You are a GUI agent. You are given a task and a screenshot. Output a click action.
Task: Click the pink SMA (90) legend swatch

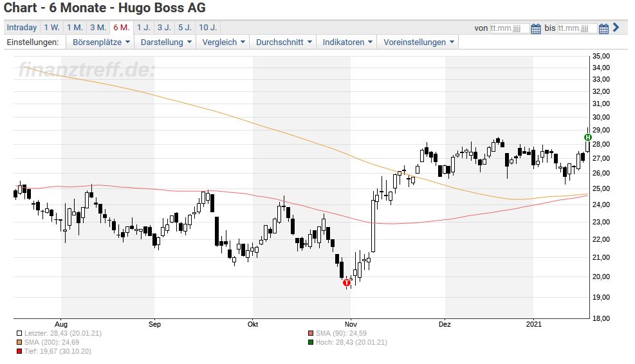[311, 334]
